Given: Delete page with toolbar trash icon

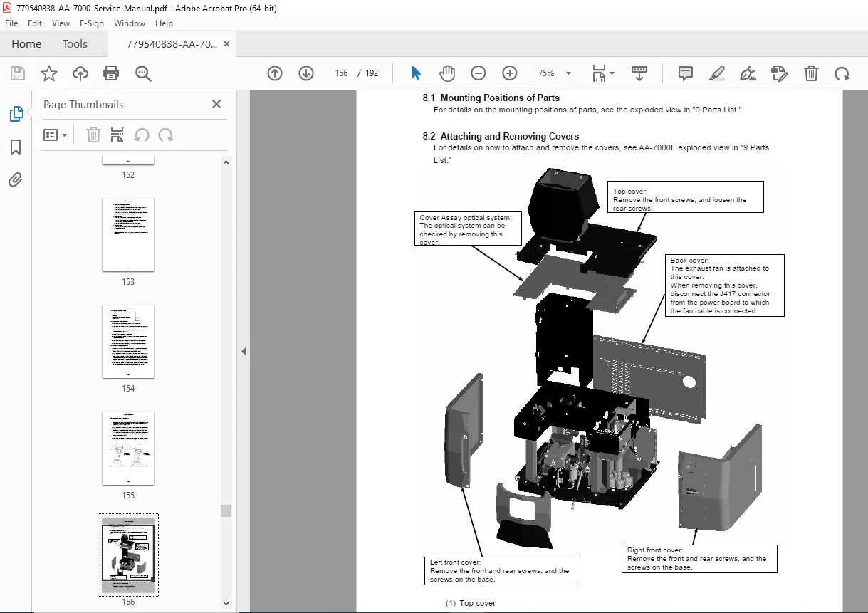Looking at the screenshot, I should (811, 73).
